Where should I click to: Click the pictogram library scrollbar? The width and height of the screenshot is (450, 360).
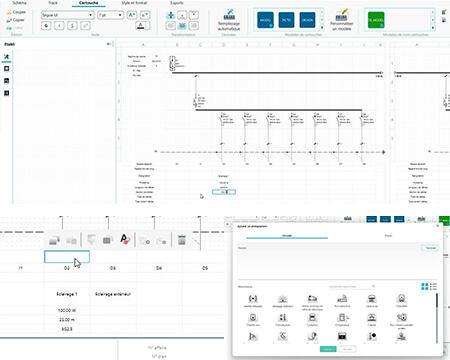tap(437, 318)
